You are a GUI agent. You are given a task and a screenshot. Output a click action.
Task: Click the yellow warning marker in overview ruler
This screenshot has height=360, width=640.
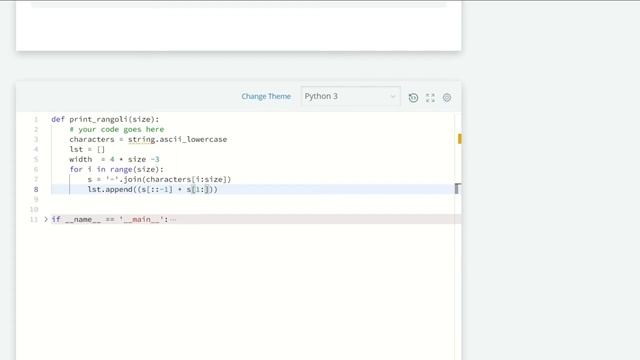[x=460, y=139]
